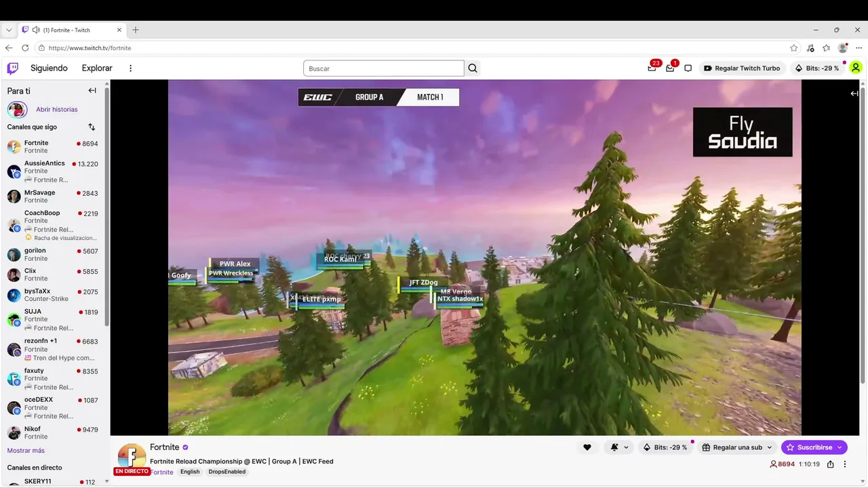The height and width of the screenshot is (488, 868).
Task: Open rezonfn +1 channel in sidebar
Action: tap(53, 349)
